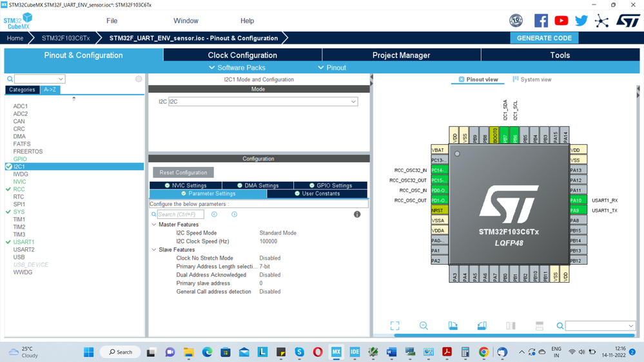
Task: Select pin PA10 USART1_RX on chip
Action: 578,200
